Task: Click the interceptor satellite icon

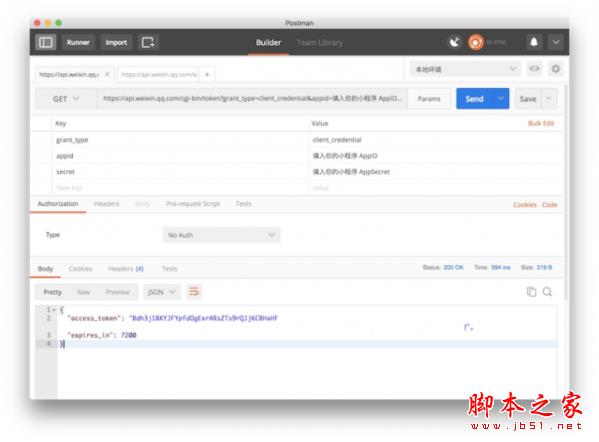Action: point(454,42)
